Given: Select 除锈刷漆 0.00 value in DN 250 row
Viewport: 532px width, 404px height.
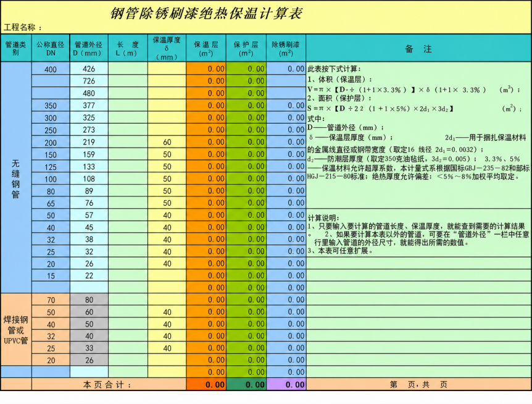Looking at the screenshot, I should 286,130.
